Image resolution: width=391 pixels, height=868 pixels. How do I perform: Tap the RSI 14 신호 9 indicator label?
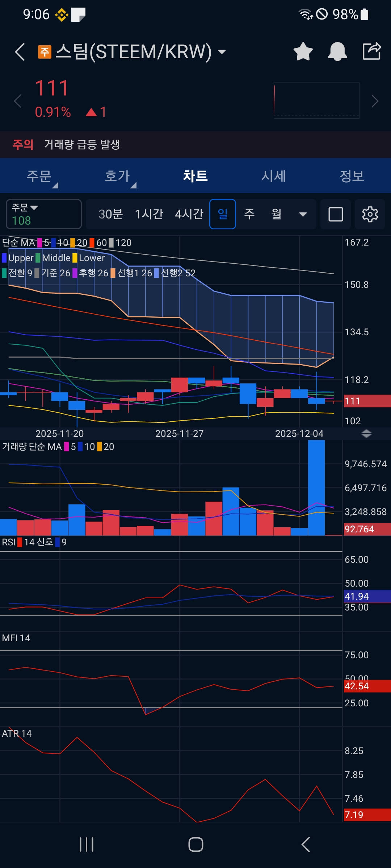click(x=34, y=542)
